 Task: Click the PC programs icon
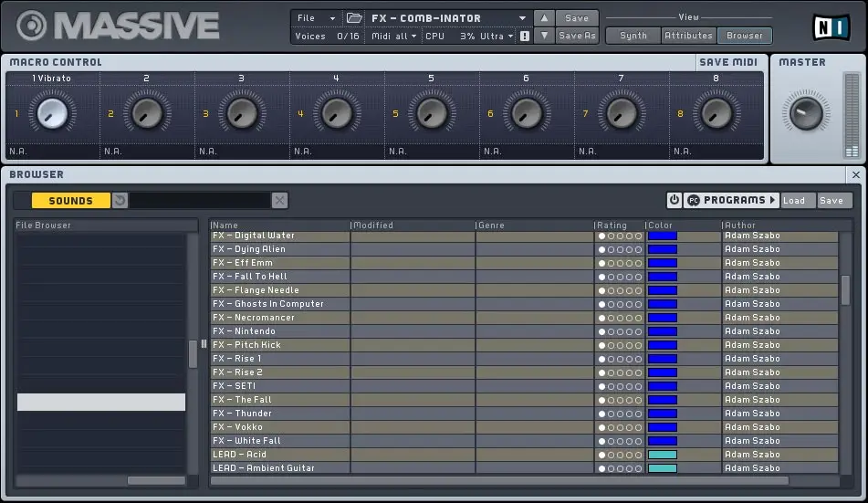click(x=694, y=201)
